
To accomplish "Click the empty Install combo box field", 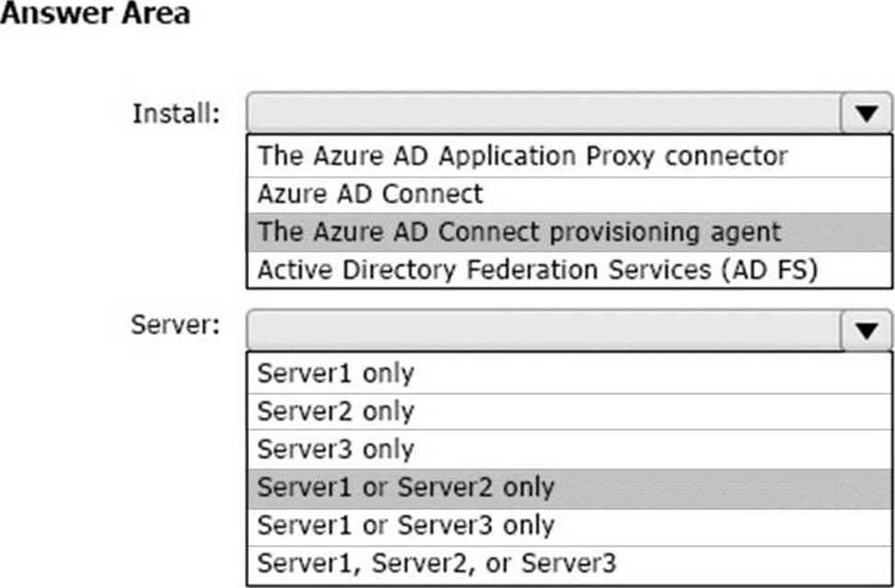I will (543, 113).
